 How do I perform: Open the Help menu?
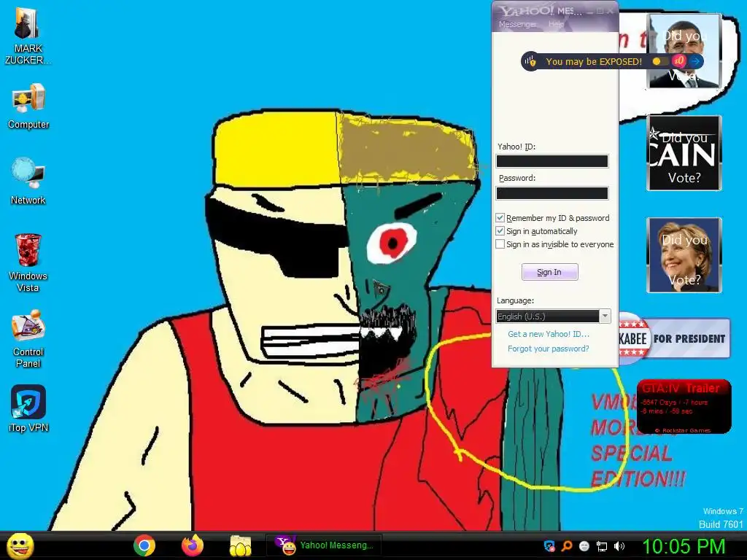click(x=556, y=24)
